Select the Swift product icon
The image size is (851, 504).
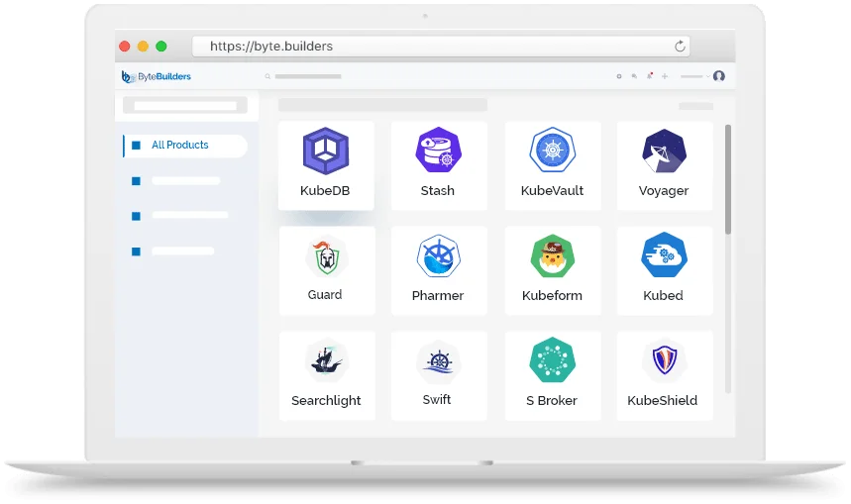click(x=437, y=361)
